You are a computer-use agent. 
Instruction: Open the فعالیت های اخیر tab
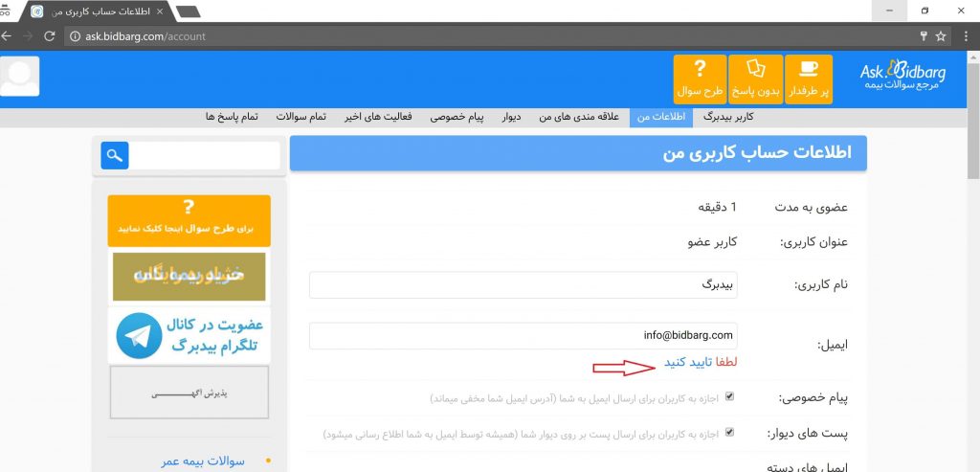click(x=378, y=117)
